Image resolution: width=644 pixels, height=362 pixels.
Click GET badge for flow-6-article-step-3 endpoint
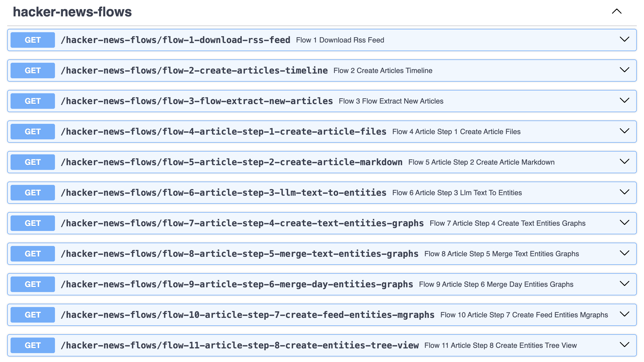pyautogui.click(x=33, y=193)
